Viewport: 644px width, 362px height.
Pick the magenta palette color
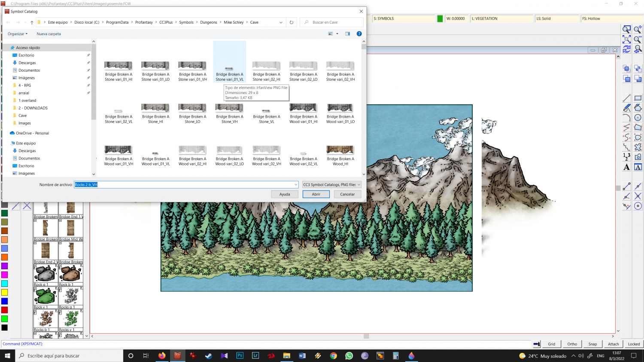(4, 275)
